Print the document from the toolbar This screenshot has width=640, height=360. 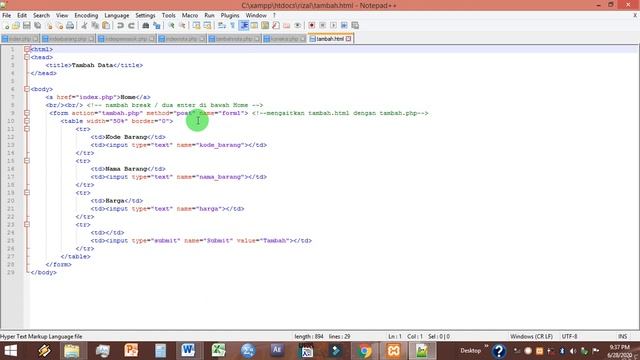pos(70,25)
